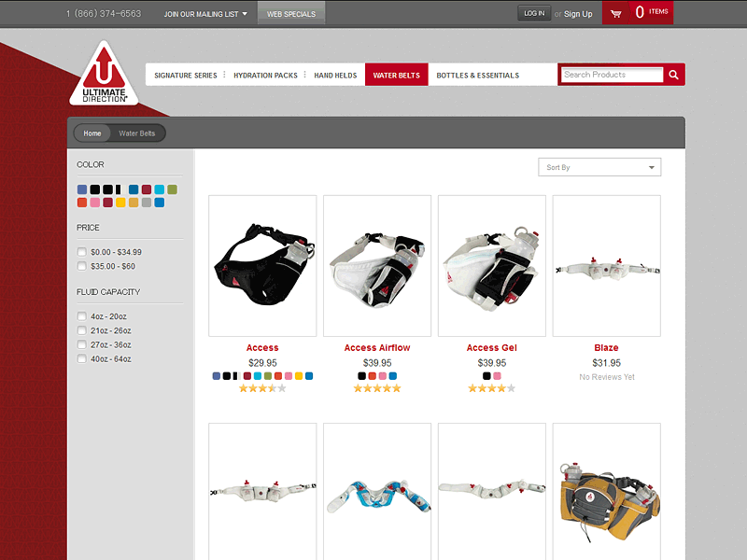This screenshot has height=560, width=747.
Task: Tick the 4oz - 20oz capacity checkbox
Action: point(82,316)
